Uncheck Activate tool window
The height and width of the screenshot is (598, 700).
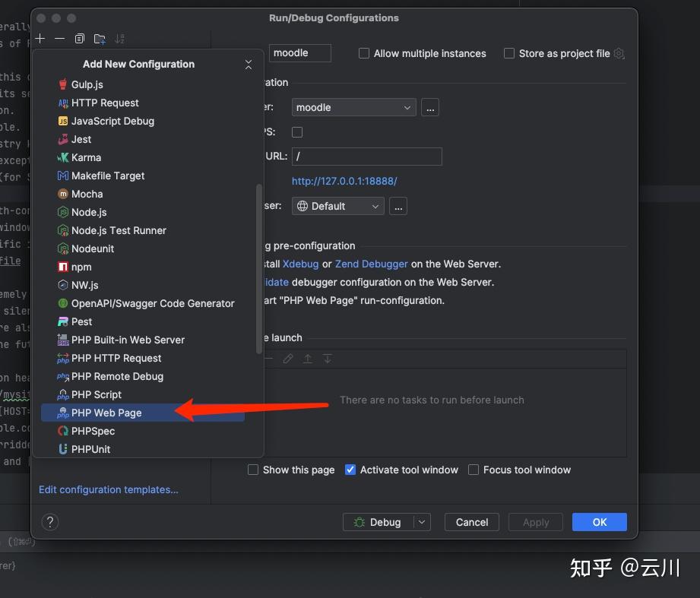click(x=350, y=470)
